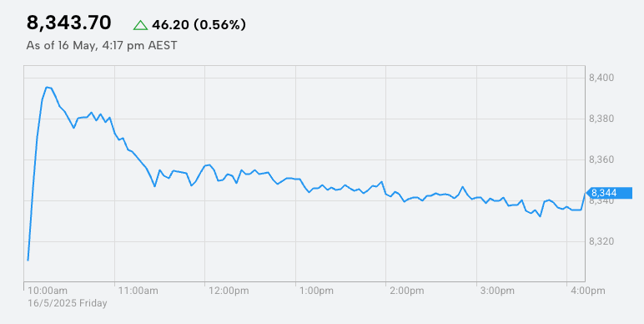
Task: Click the green up-triangle change icon
Action: (x=140, y=25)
